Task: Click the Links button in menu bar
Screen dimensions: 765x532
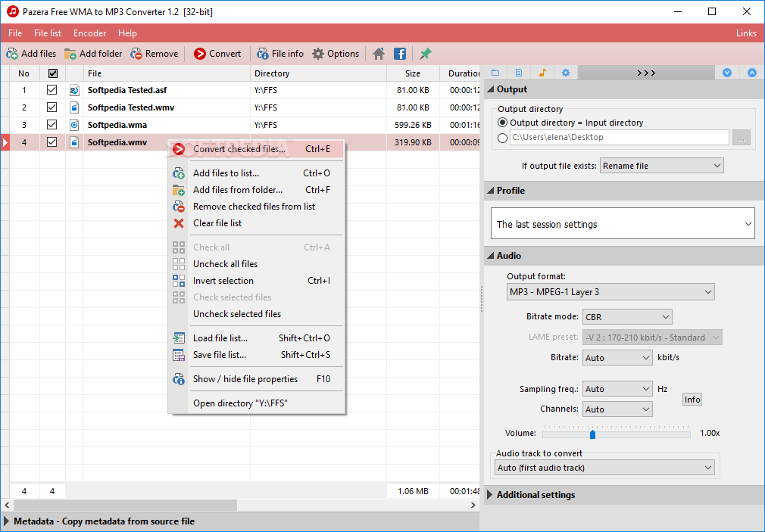Action: [746, 33]
